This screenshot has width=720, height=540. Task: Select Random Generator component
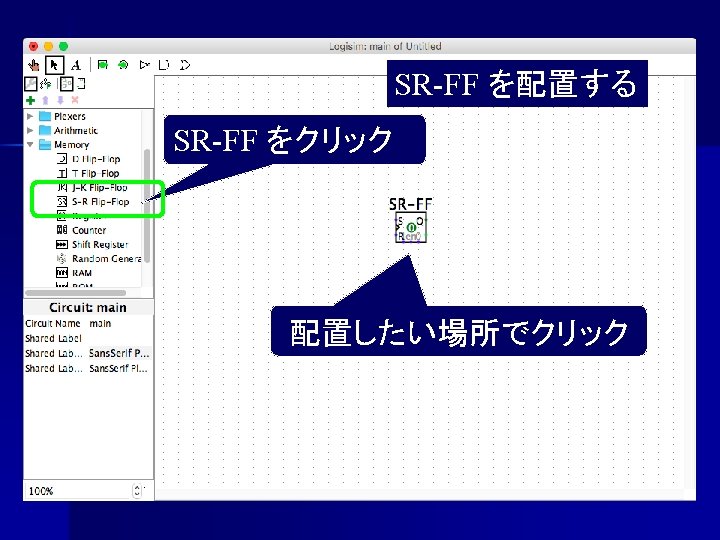pos(99,259)
